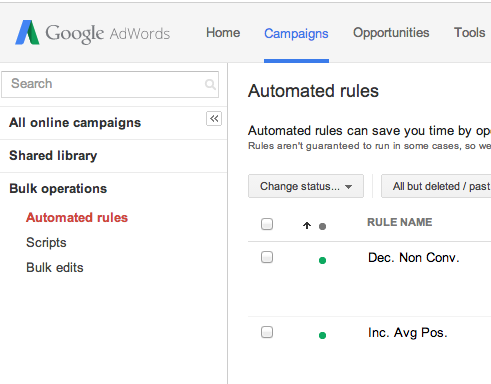Go to the Home tab
Image resolution: width=491 pixels, height=384 pixels.
point(223,33)
